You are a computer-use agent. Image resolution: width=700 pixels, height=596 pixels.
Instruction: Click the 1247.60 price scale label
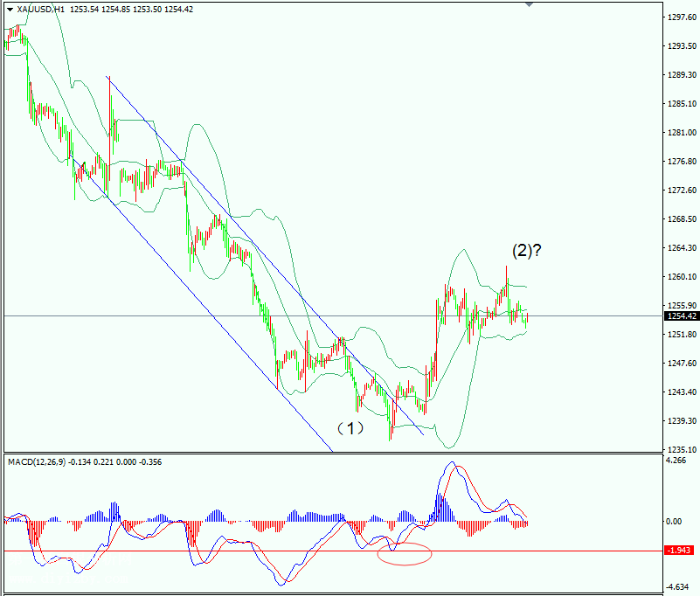click(x=682, y=364)
